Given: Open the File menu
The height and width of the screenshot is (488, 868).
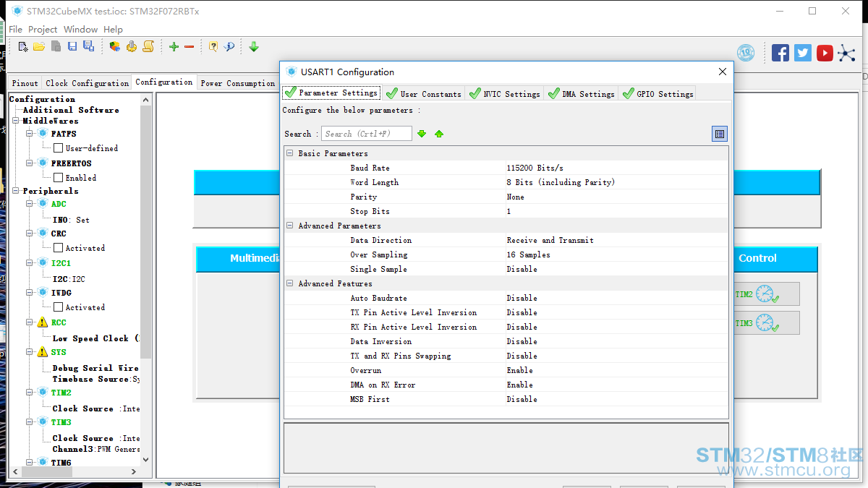Looking at the screenshot, I should pos(15,30).
